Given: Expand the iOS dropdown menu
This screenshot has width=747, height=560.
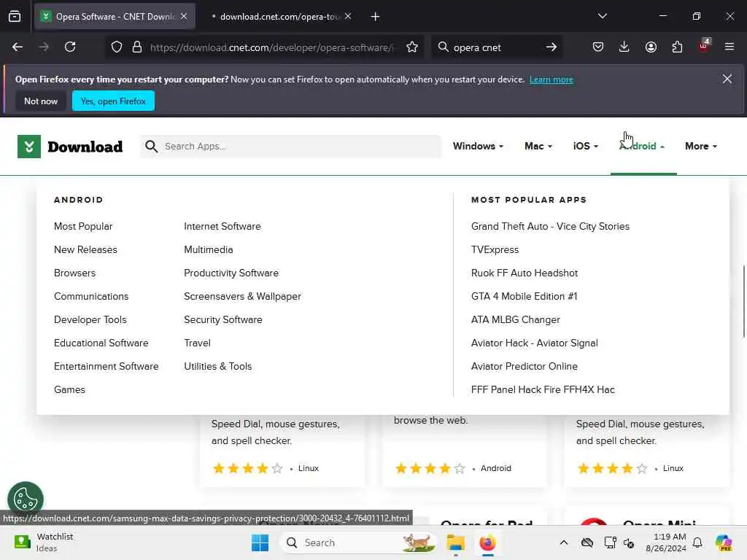Looking at the screenshot, I should tap(586, 146).
